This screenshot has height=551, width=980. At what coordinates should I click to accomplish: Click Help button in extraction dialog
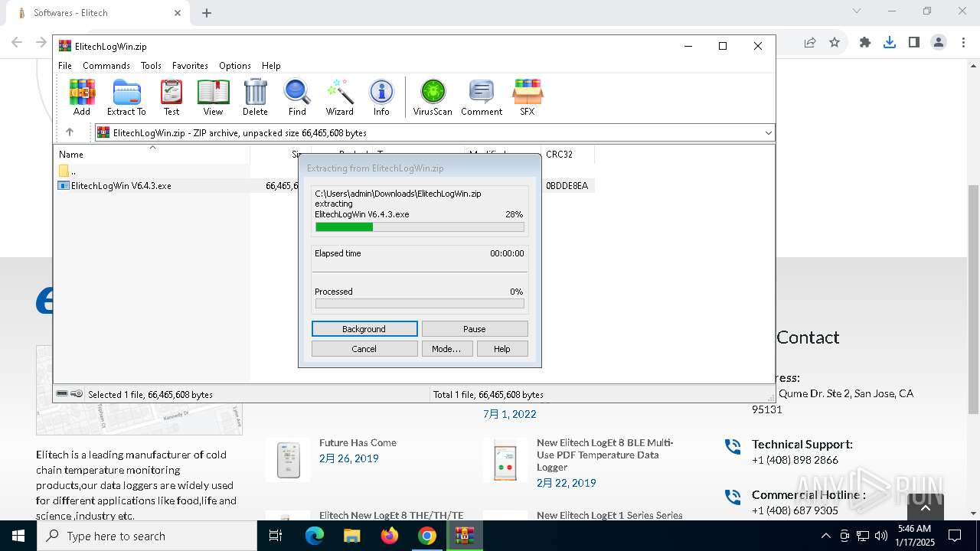pyautogui.click(x=502, y=349)
